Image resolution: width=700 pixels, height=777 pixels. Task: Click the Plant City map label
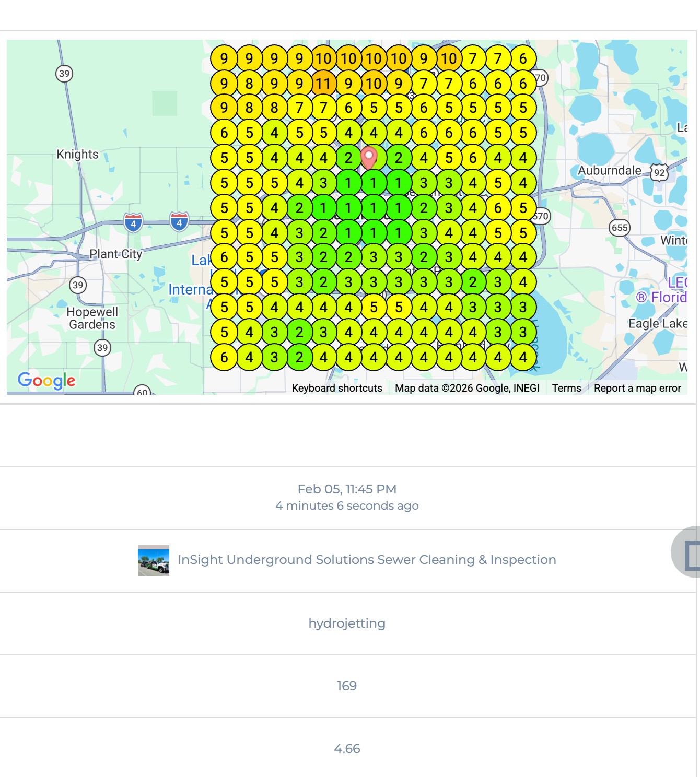[x=116, y=254]
